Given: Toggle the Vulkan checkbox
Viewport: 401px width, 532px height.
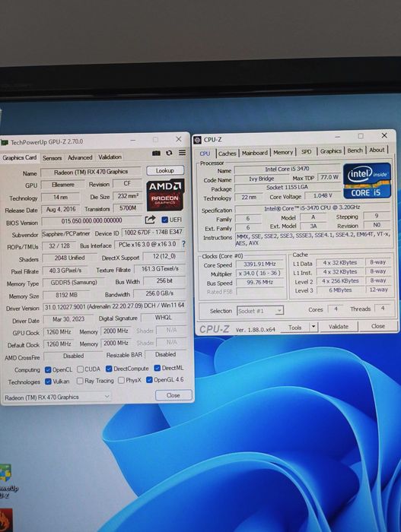Looking at the screenshot, I should (x=48, y=382).
